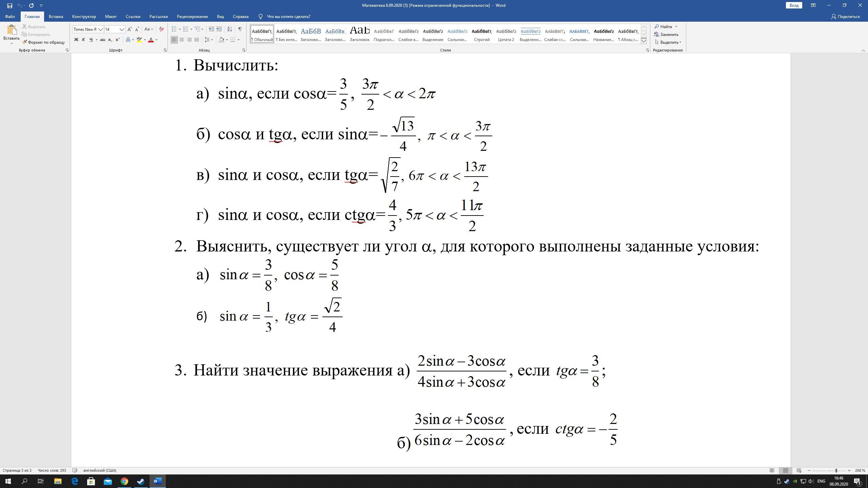Click the Redo icon in the title bar
868x488 pixels.
tap(31, 5)
